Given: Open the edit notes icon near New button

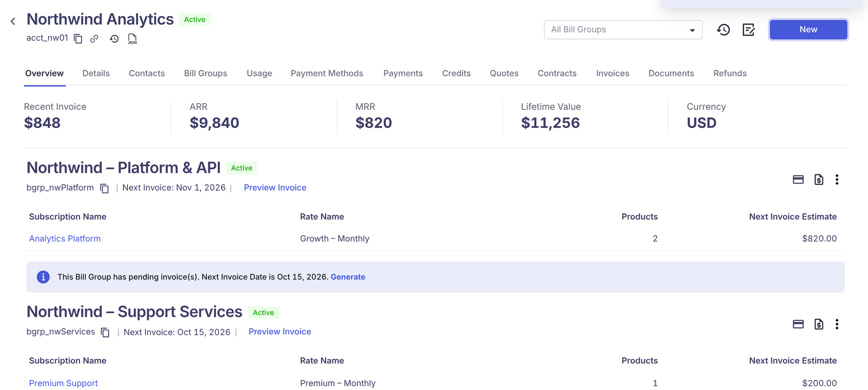Looking at the screenshot, I should 749,30.
